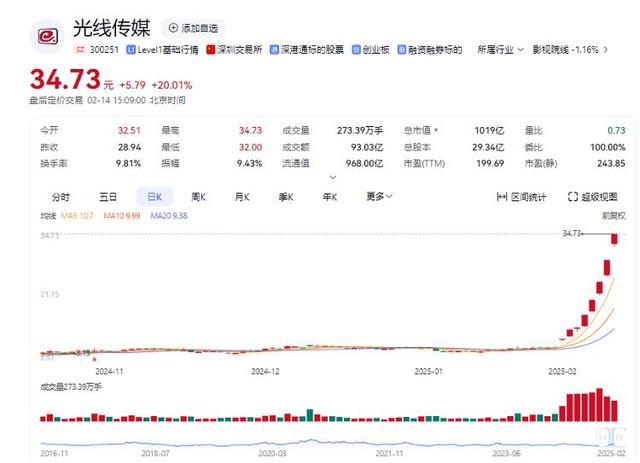Click the 成交量273.39万手 volume chart label
Screen dimensions: 640x463
click(71, 386)
